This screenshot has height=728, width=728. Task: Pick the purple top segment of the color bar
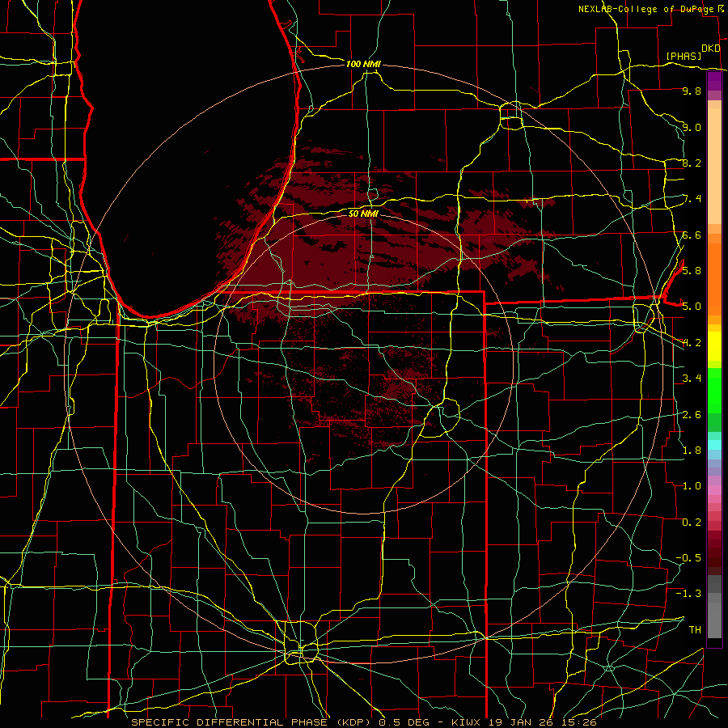[714, 81]
